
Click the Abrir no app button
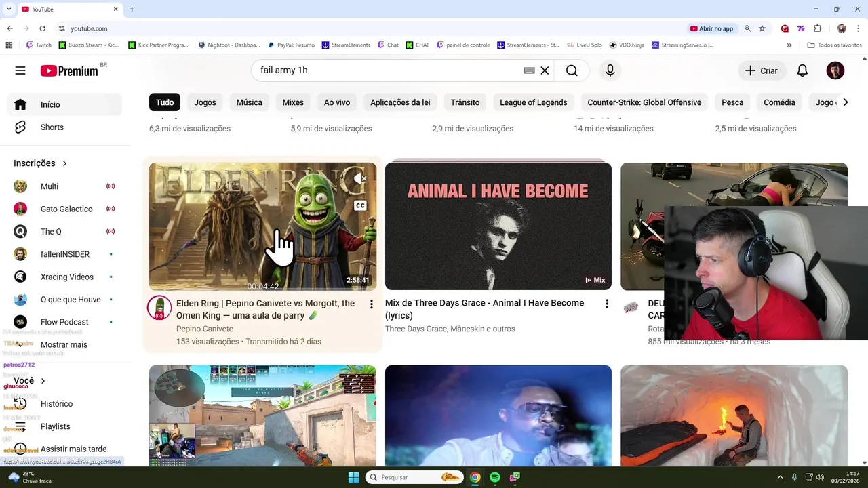(x=712, y=28)
